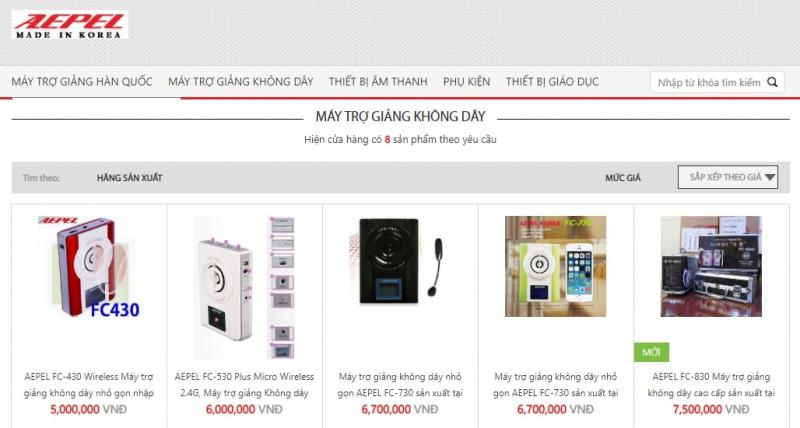Open the black FC-730 with headset image
Image resolution: width=800 pixels, height=428 pixels.
point(400,267)
